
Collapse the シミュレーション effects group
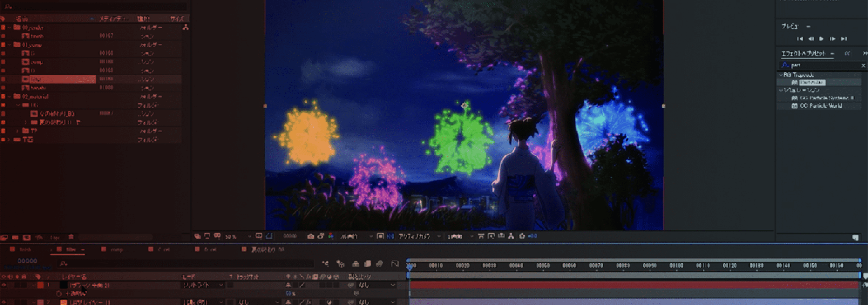tap(781, 90)
